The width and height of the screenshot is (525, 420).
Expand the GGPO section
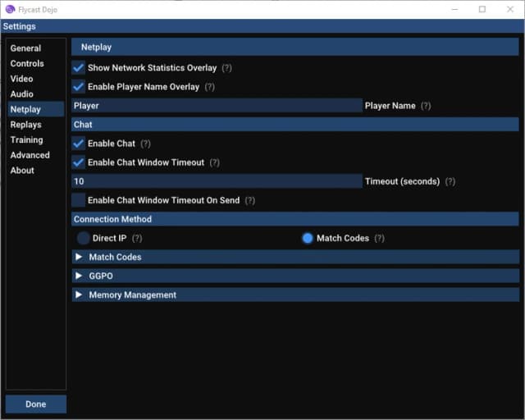pos(295,276)
